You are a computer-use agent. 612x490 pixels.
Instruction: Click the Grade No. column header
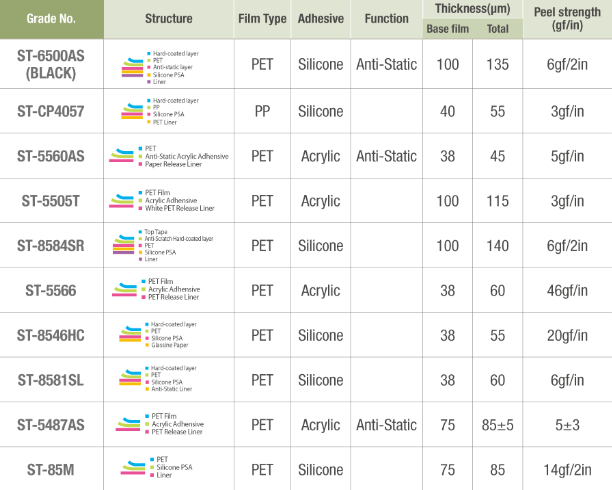(x=51, y=19)
